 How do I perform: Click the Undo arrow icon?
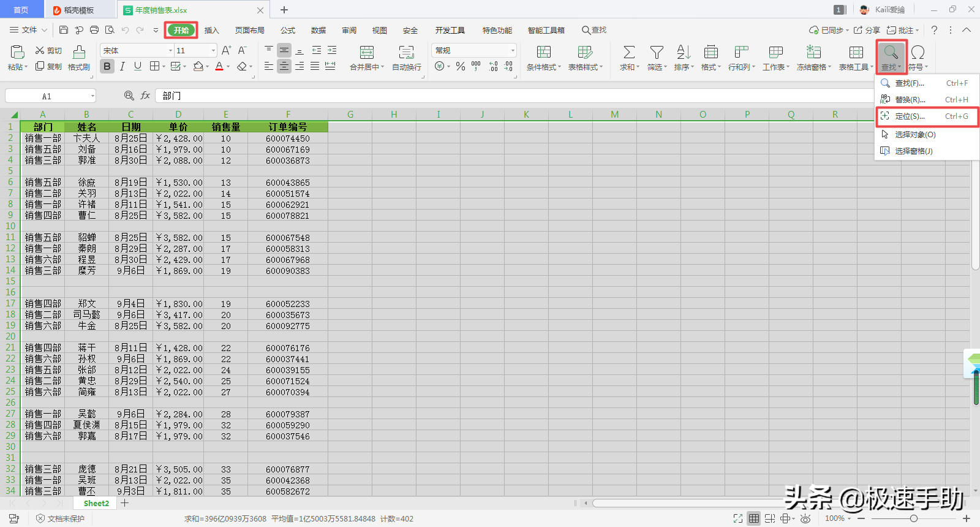(125, 29)
